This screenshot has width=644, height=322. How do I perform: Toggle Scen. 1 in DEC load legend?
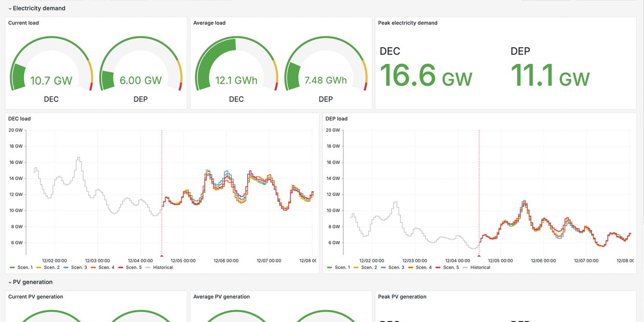24,267
